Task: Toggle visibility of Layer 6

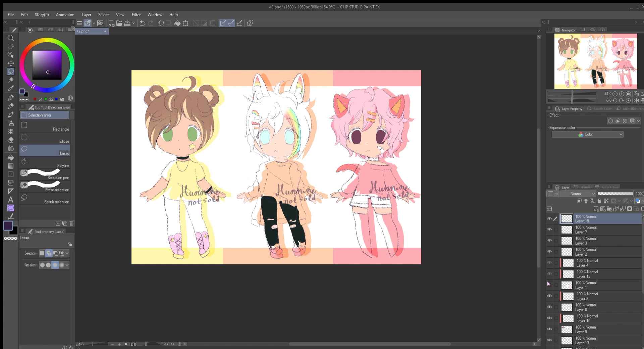Action: pyautogui.click(x=549, y=307)
